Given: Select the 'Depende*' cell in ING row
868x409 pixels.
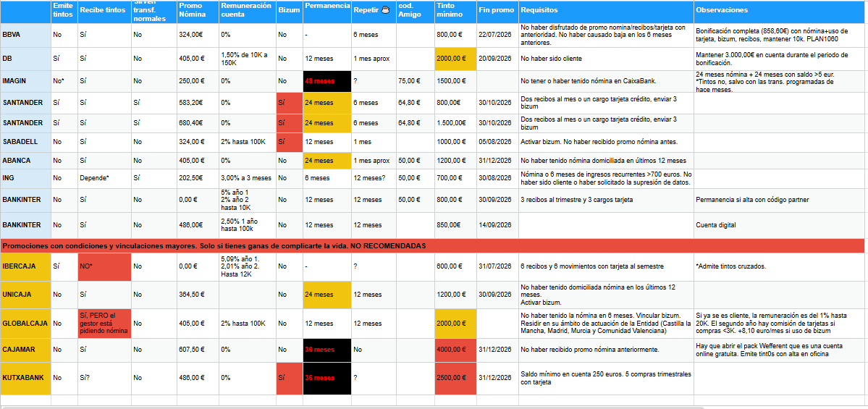Looking at the screenshot, I should pyautogui.click(x=105, y=178).
